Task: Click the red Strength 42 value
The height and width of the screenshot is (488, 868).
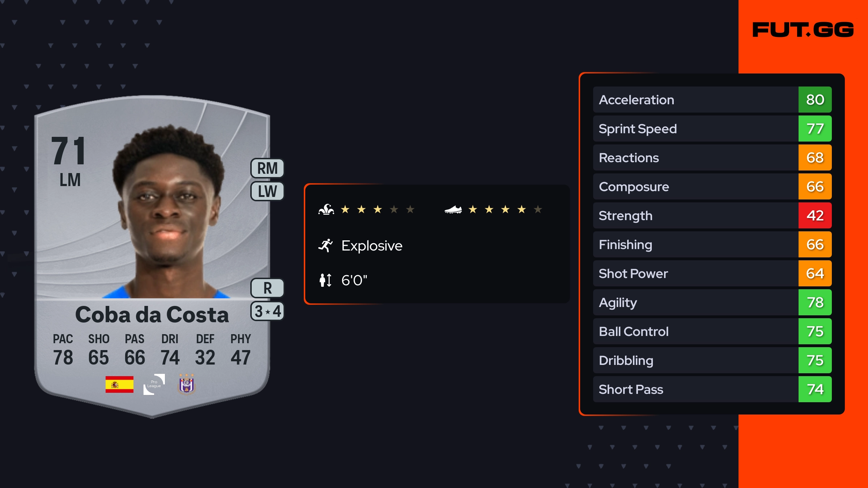Action: [815, 215]
